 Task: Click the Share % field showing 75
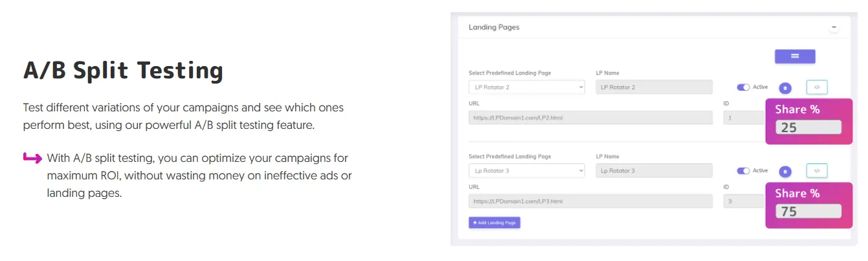pyautogui.click(x=808, y=211)
